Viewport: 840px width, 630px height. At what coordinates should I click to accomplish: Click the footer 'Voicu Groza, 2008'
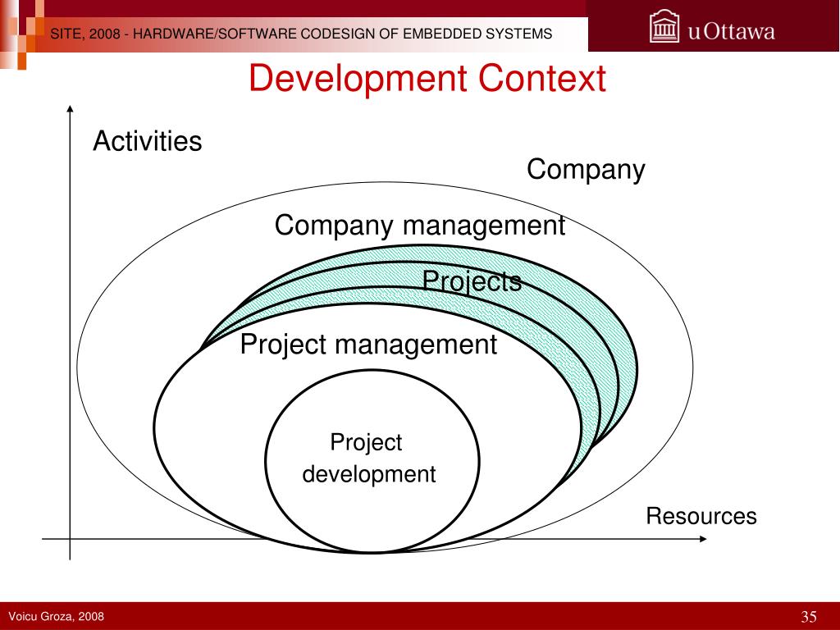[x=57, y=616]
